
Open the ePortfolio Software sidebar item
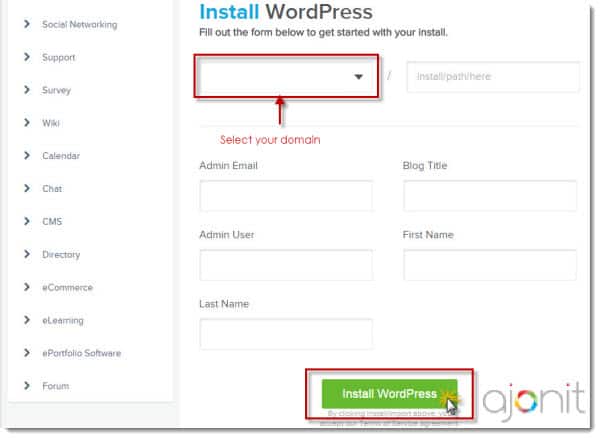(82, 353)
